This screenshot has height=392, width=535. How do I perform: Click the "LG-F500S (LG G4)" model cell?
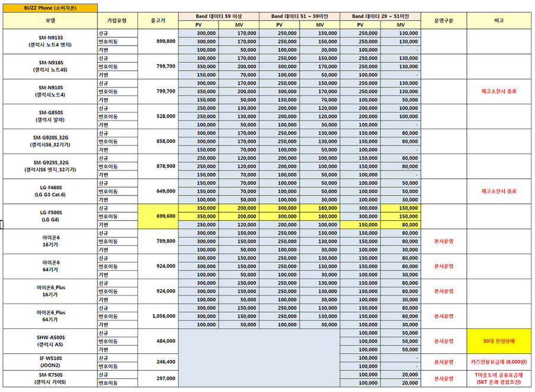[x=50, y=216]
